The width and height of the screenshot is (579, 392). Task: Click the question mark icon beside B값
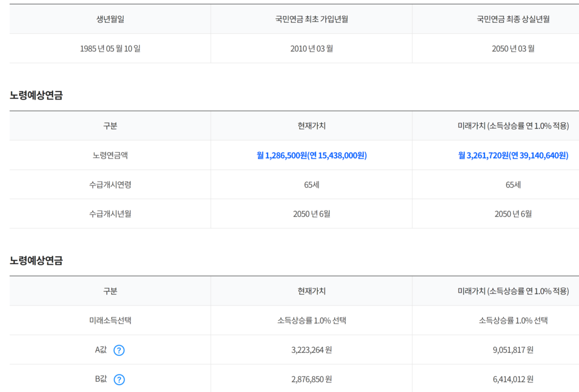click(119, 380)
